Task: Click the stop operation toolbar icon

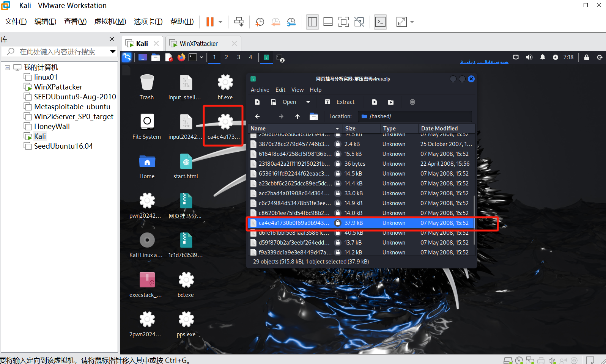Action: tap(412, 102)
